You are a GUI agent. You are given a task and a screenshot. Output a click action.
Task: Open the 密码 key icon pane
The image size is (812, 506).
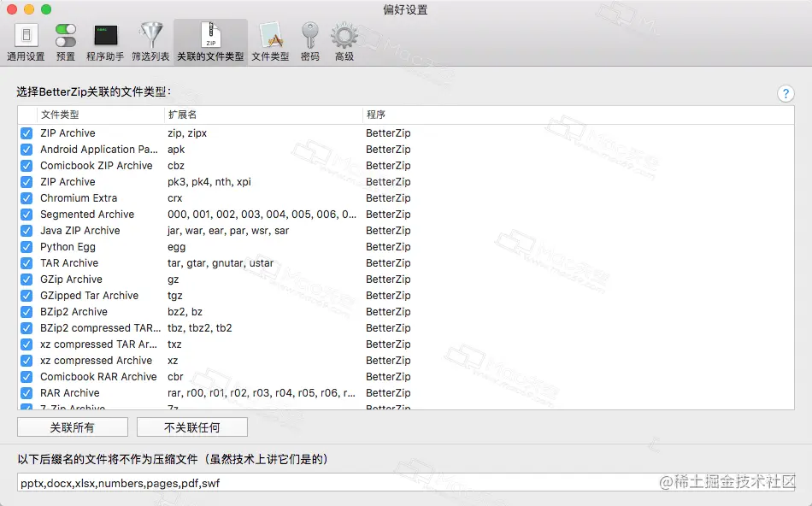pos(309,43)
